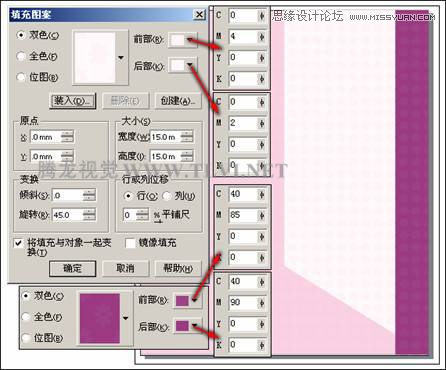This screenshot has height=370, width=446.
Task: Click the M field showing 90
Action: 243,302
